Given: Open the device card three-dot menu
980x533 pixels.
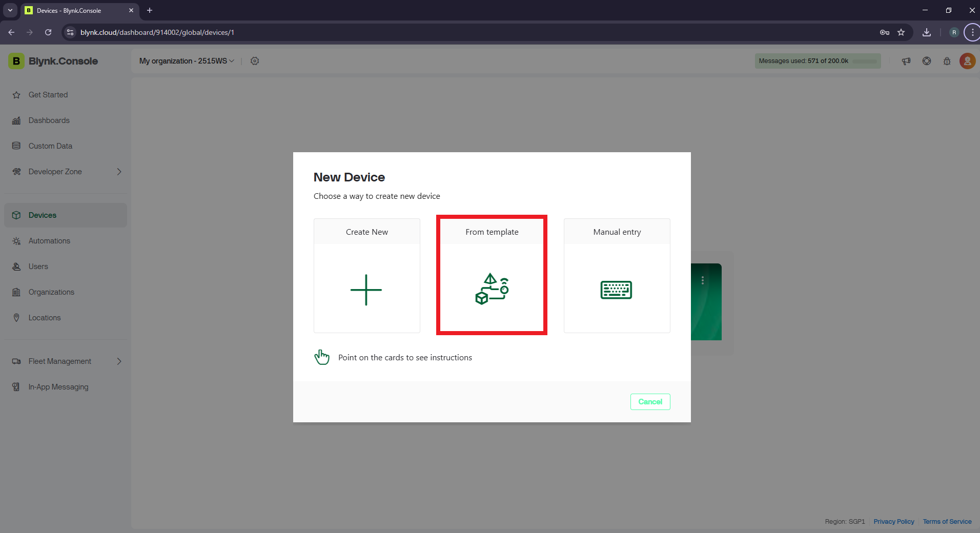Looking at the screenshot, I should (703, 280).
